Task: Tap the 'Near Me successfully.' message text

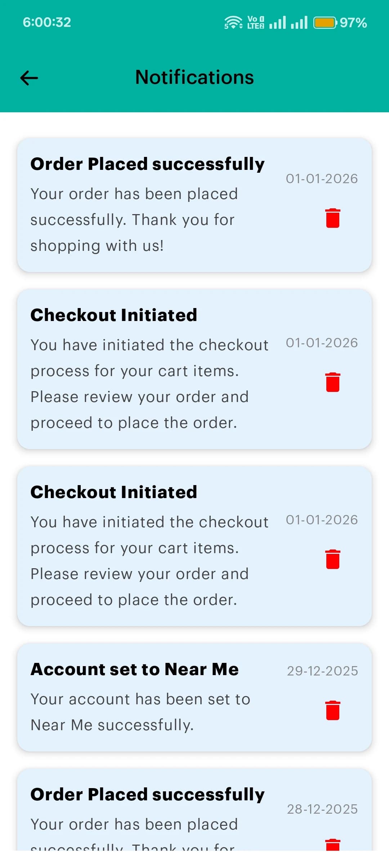Action: pyautogui.click(x=112, y=725)
